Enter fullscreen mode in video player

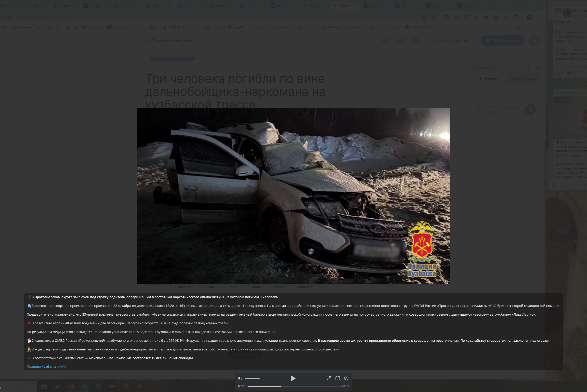[329, 378]
